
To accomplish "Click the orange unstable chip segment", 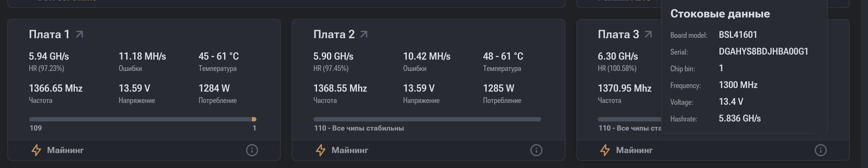I will (254, 119).
